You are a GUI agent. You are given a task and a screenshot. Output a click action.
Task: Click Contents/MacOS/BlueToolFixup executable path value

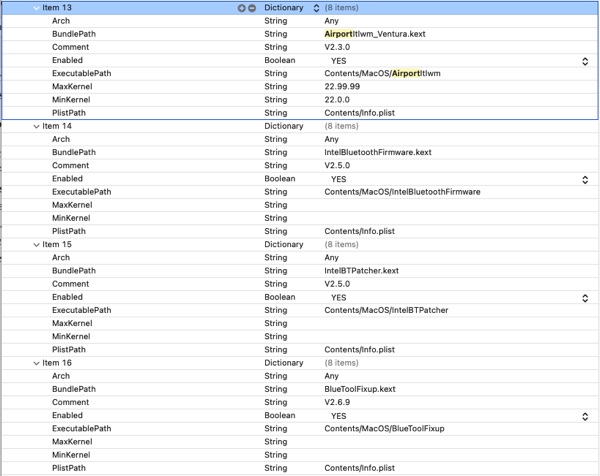pos(384,429)
